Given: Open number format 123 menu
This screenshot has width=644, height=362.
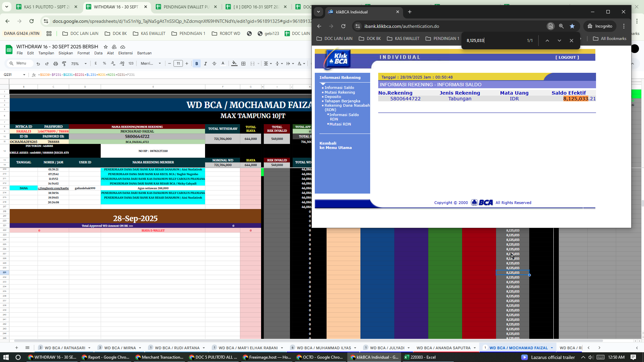Looking at the screenshot, I should click(131, 63).
